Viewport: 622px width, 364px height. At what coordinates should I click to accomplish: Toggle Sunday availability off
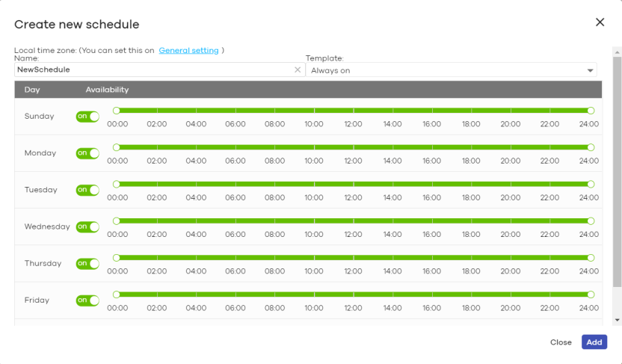(x=87, y=117)
